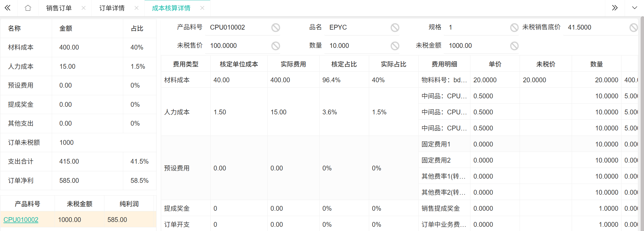Close the 销售订单 tab
The width and height of the screenshot is (644, 231).
pos(84,8)
